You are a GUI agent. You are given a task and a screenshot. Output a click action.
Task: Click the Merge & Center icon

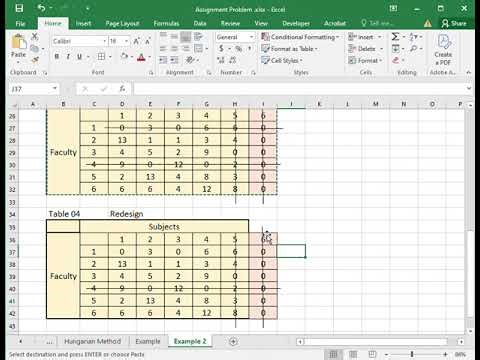pos(198,49)
